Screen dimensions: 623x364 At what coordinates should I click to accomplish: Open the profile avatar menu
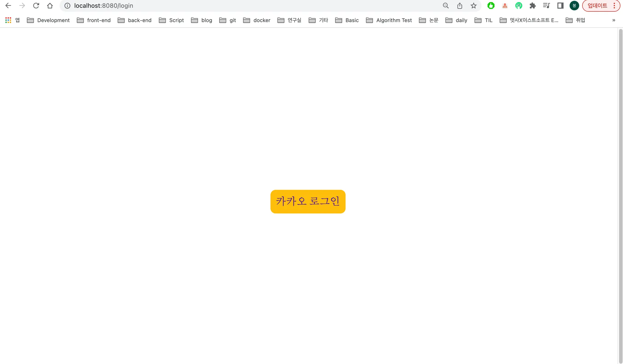pyautogui.click(x=574, y=6)
